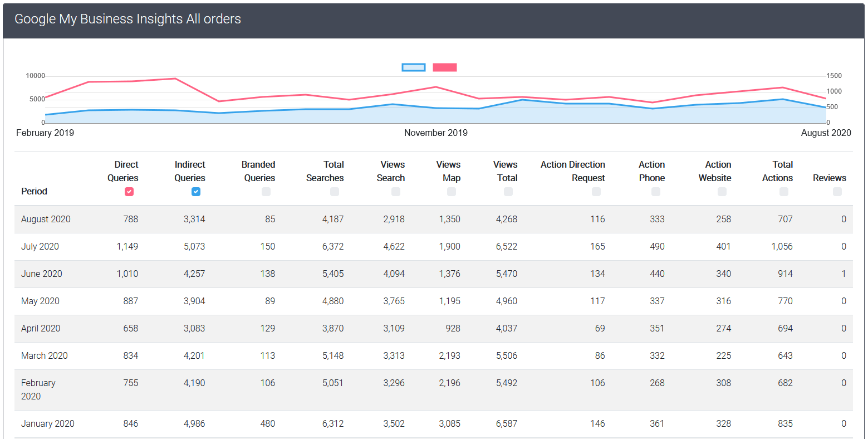Click the August 2020 chart axis label
868x439 pixels.
click(826, 133)
